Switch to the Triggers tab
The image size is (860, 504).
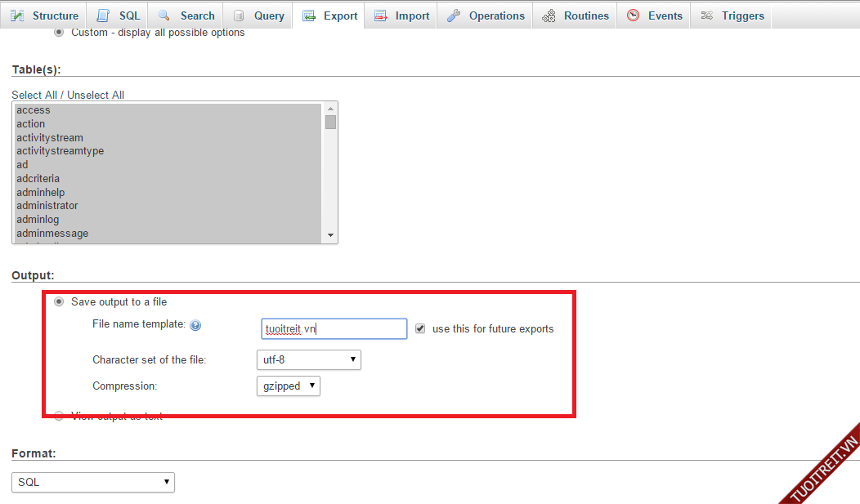[x=732, y=16]
